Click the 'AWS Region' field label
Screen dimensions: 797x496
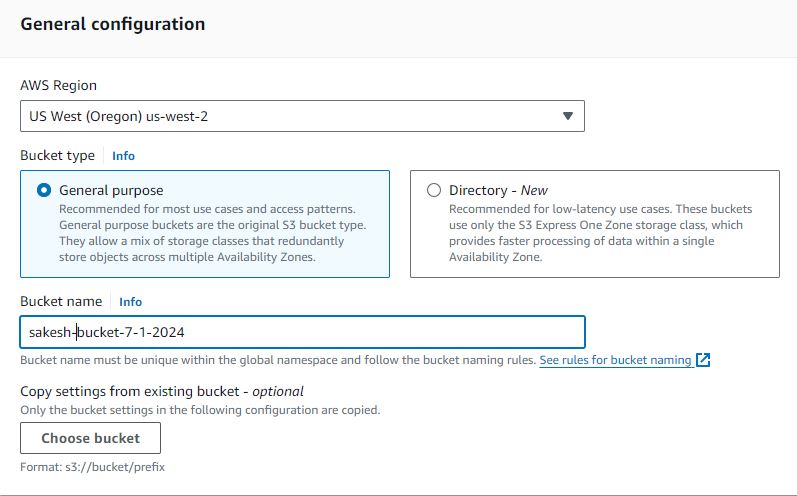[58, 85]
